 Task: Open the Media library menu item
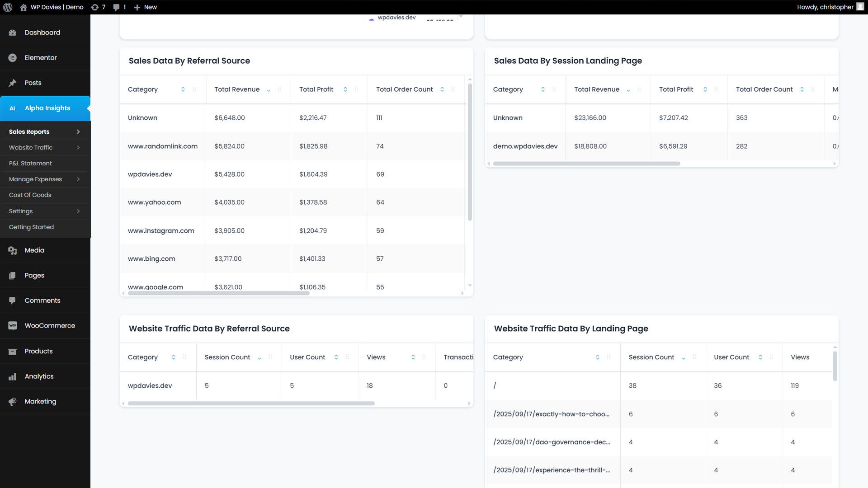[34, 250]
